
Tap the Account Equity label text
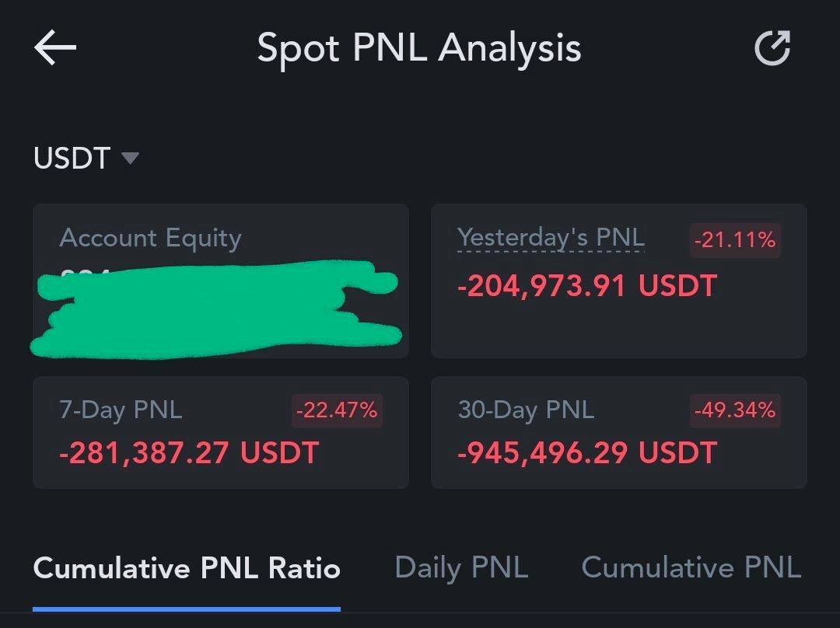pyautogui.click(x=151, y=239)
